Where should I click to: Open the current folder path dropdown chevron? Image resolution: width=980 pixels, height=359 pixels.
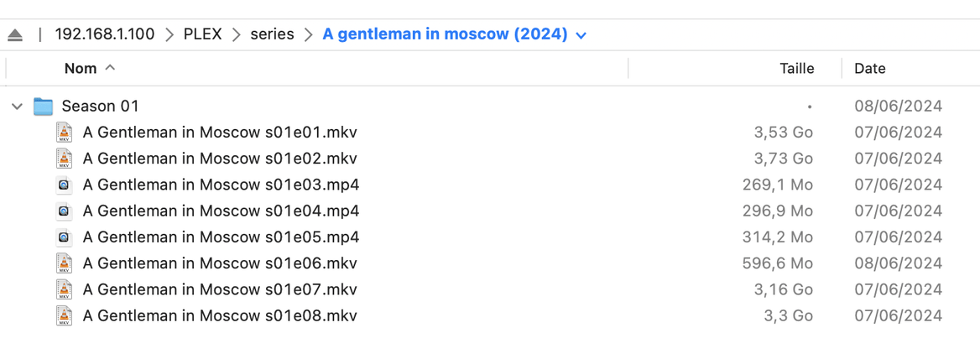point(581,35)
